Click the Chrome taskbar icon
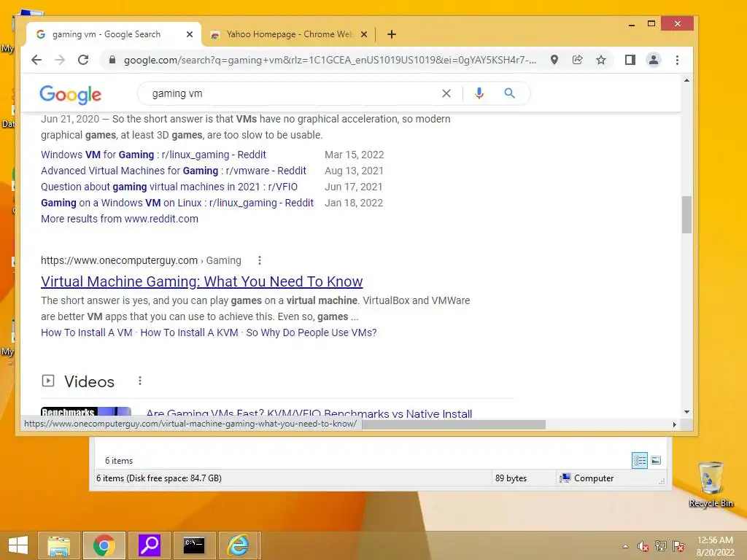 tap(104, 545)
